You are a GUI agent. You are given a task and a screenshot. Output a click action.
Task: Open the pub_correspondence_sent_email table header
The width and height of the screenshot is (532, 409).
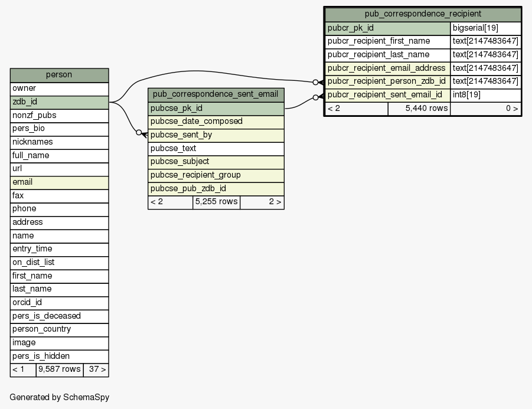click(216, 94)
